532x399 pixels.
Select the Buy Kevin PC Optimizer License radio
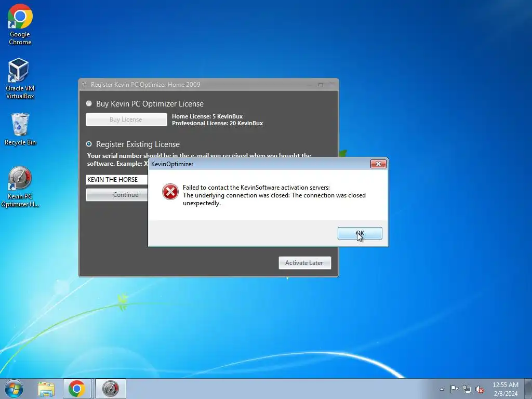(89, 103)
